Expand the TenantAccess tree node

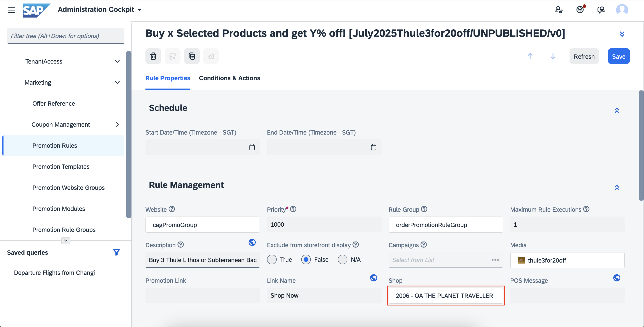point(117,61)
